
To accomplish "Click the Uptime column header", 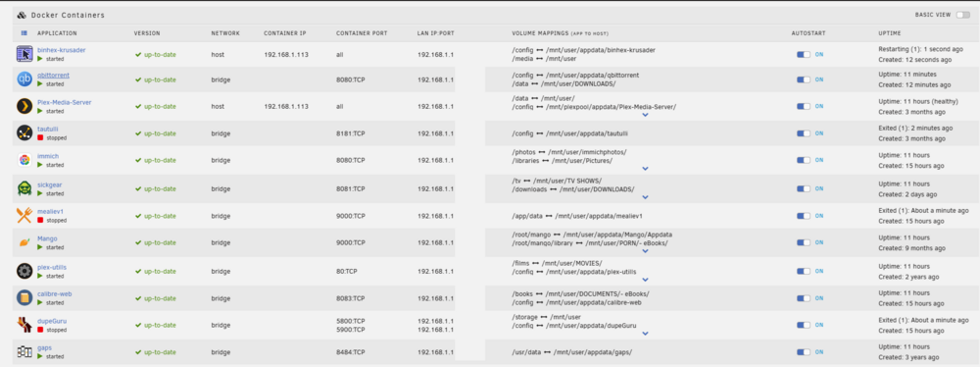I will pos(890,33).
